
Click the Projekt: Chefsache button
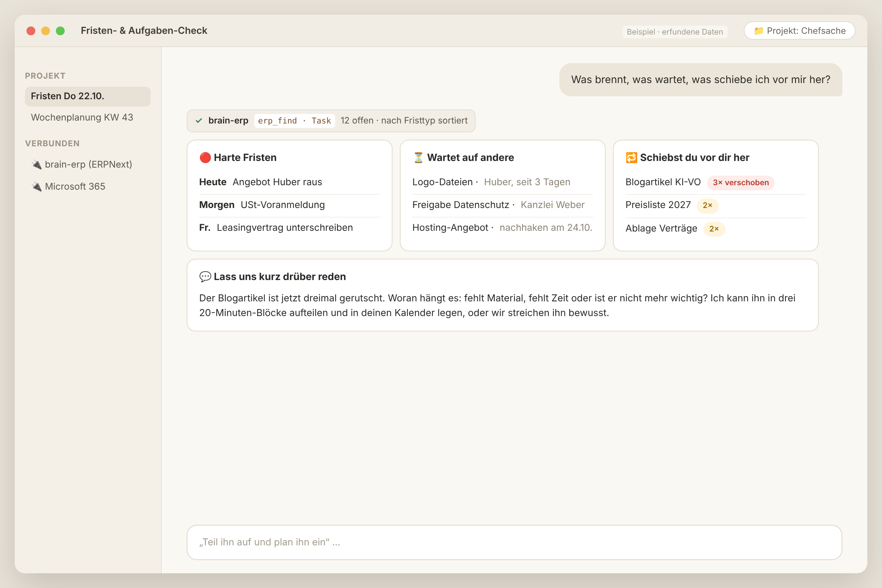point(799,31)
